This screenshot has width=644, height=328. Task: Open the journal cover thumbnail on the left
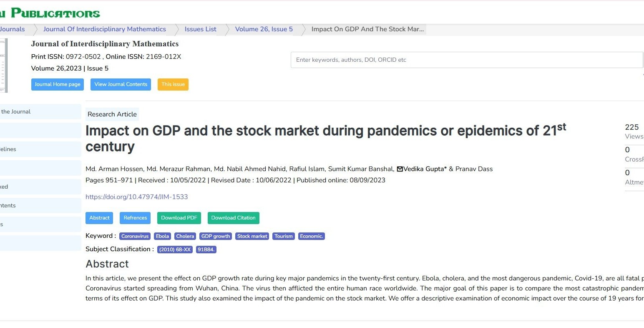tap(4, 65)
